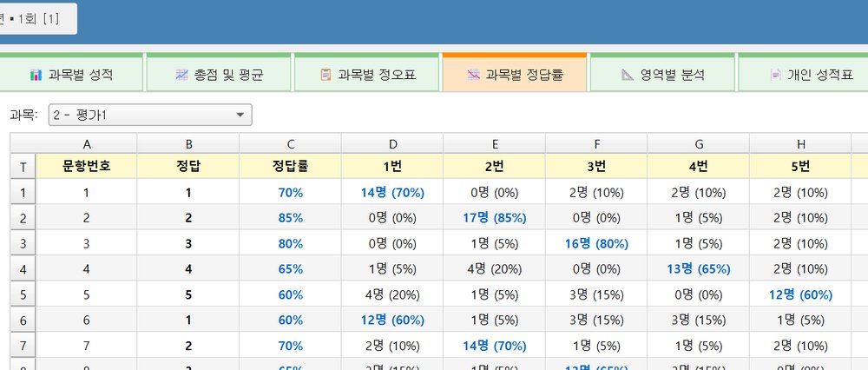868x370 pixels.
Task: Select row header 5
Action: 23,294
